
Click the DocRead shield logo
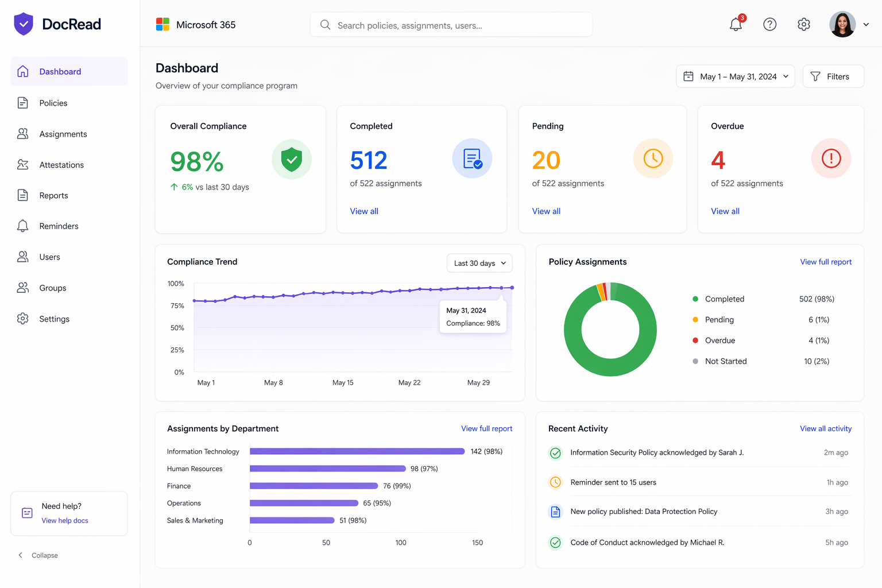tap(24, 24)
